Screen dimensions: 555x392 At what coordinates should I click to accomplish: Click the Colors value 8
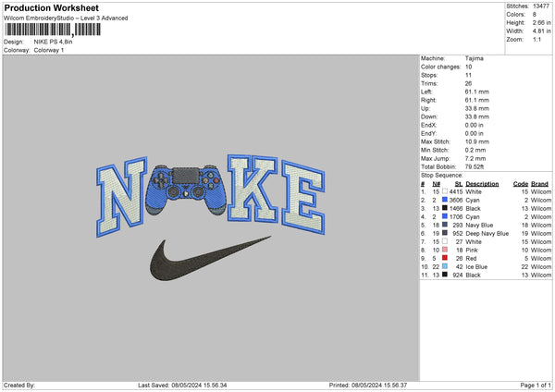pos(535,15)
